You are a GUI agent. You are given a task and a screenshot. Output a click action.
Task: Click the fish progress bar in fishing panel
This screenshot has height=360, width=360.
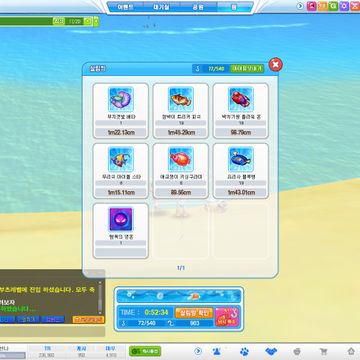(x=179, y=296)
